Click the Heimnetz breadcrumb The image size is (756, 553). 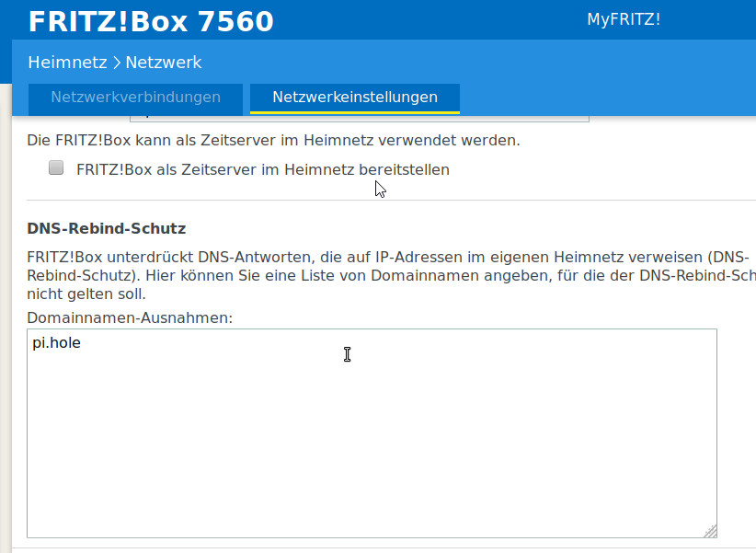pos(67,63)
